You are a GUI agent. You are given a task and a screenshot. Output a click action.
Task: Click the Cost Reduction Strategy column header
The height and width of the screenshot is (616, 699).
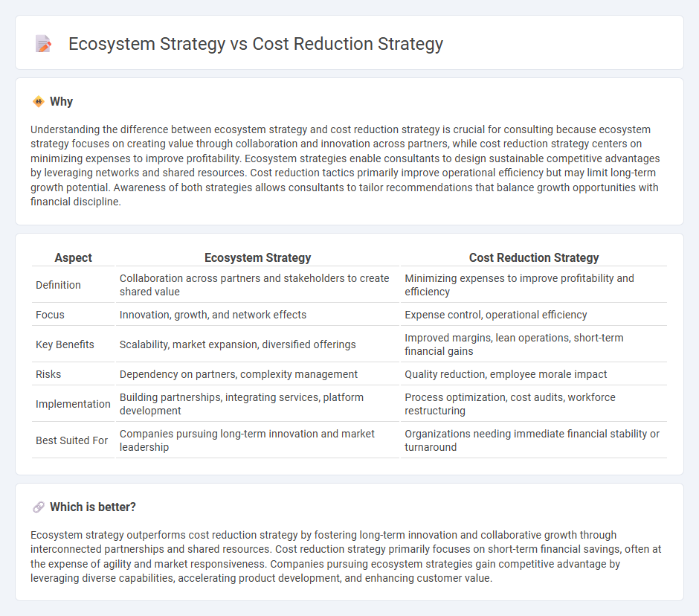(534, 258)
